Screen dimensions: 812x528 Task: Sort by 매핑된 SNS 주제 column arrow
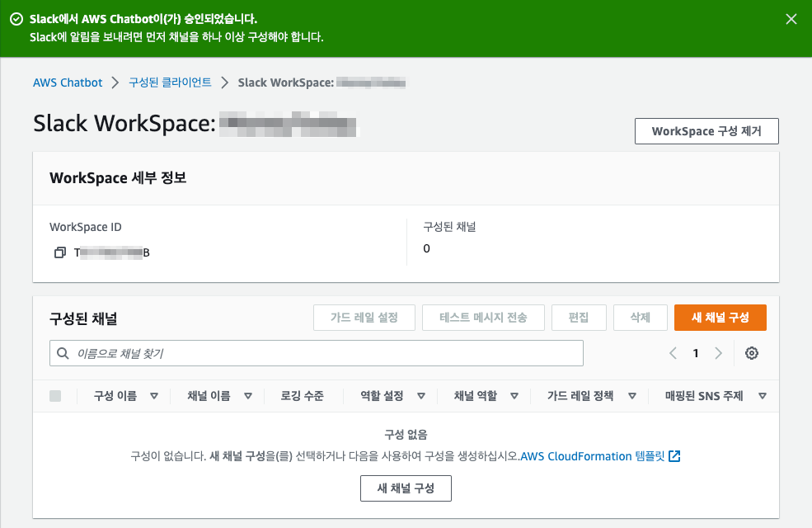[x=763, y=396]
